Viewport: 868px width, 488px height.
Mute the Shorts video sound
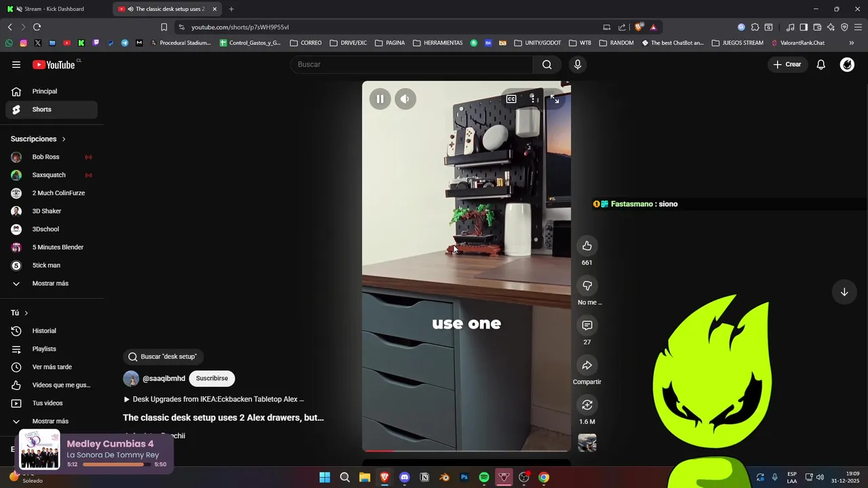click(x=405, y=99)
